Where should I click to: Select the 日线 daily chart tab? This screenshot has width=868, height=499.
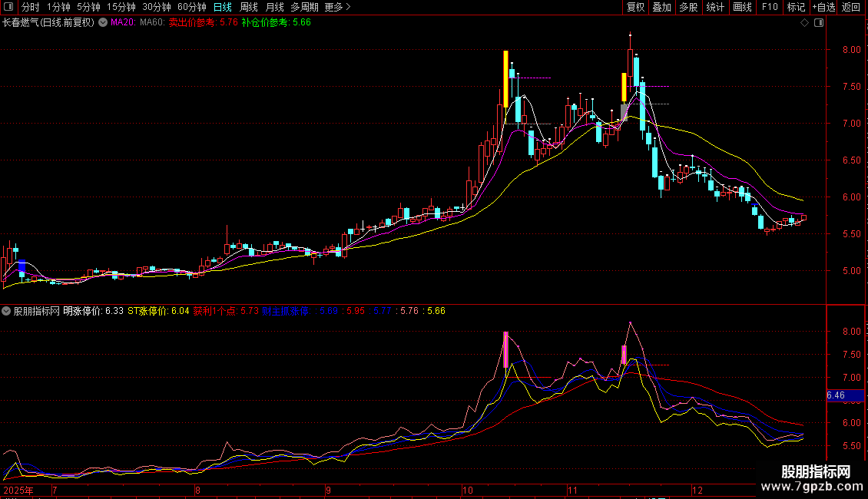223,7
